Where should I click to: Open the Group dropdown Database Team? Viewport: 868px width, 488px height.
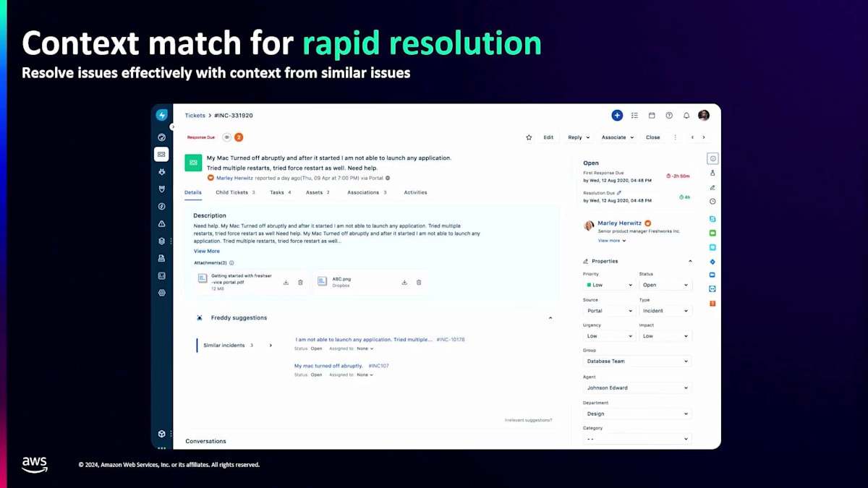(637, 361)
